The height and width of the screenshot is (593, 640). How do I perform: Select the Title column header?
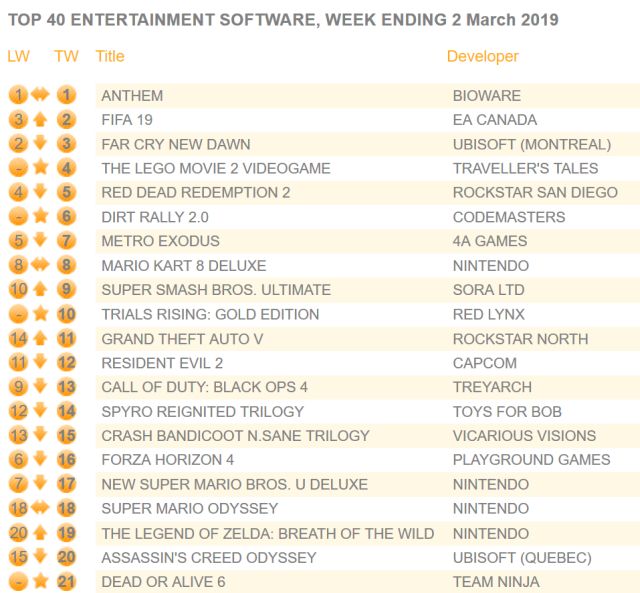[x=110, y=56]
